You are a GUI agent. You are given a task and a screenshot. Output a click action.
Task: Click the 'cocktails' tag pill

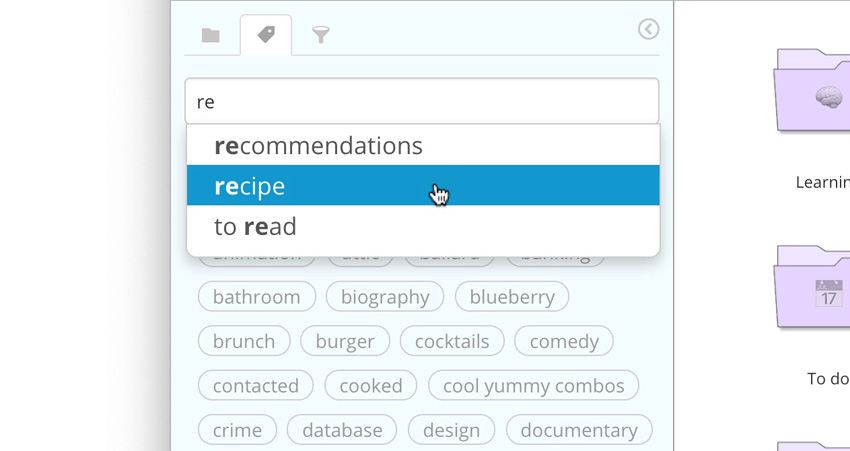tap(452, 341)
